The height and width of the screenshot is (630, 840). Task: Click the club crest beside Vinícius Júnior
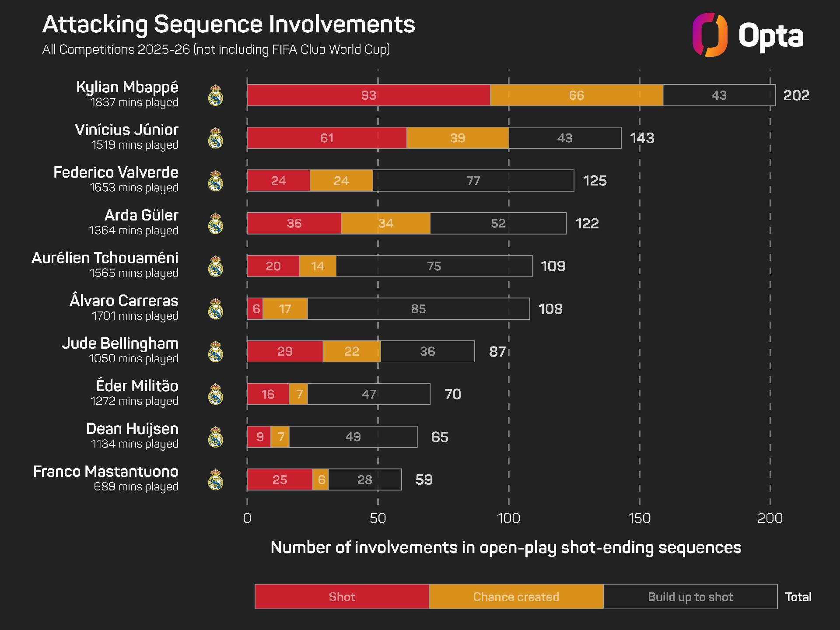click(x=216, y=138)
